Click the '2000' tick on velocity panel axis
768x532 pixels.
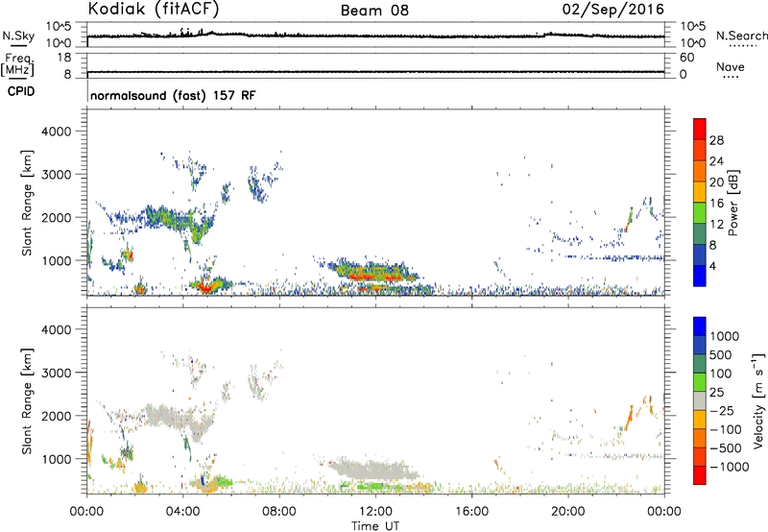point(56,416)
